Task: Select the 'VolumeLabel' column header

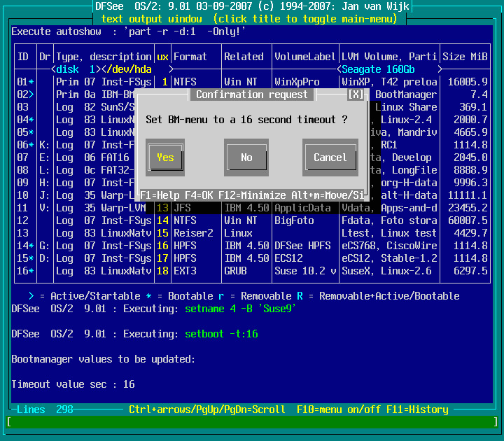Action: tap(305, 57)
